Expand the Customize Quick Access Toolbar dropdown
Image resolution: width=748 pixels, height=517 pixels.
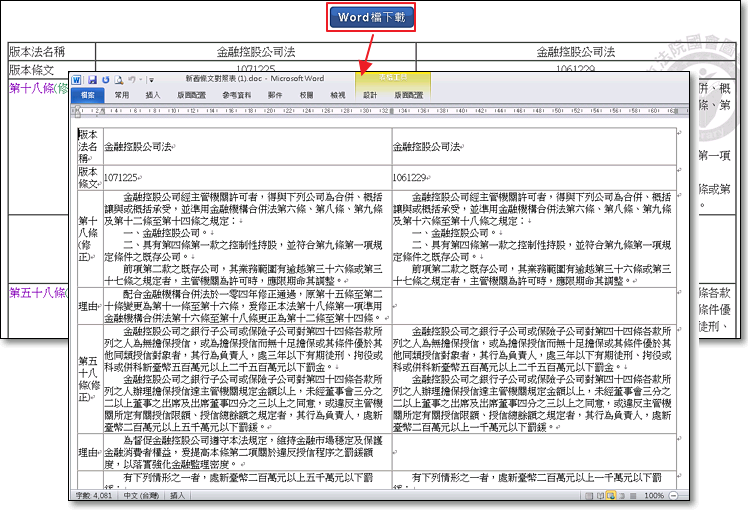tap(150, 78)
